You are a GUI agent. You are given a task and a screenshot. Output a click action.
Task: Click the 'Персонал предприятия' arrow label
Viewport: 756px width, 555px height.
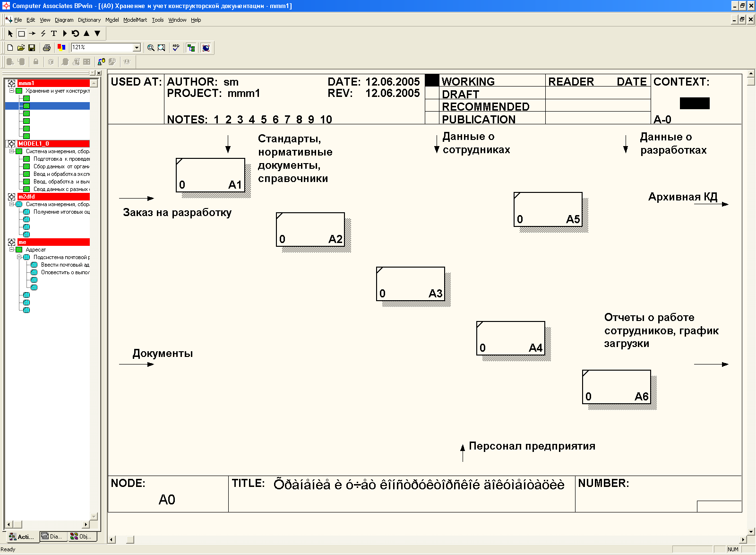click(x=532, y=446)
